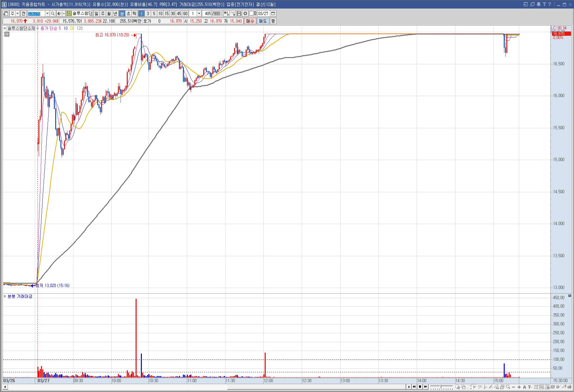Click the T font icon in title bar
The image size is (574, 392).
(x=544, y=4)
